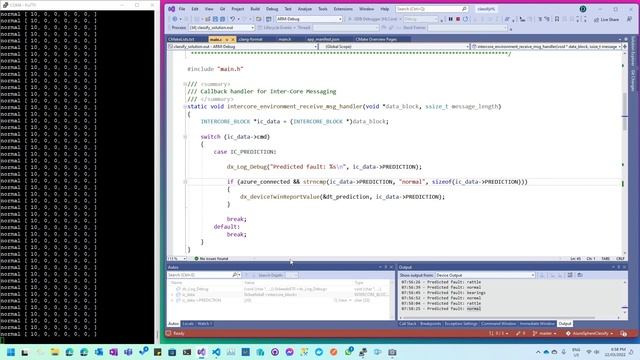640x360 pixels.
Task: Switch to the CMake Overview Pages tab
Action: point(376,39)
